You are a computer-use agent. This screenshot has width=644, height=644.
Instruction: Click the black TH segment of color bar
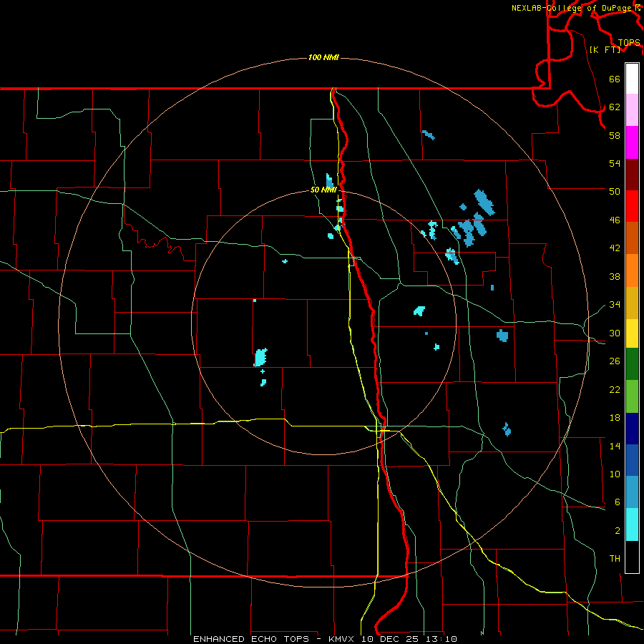[x=632, y=557]
